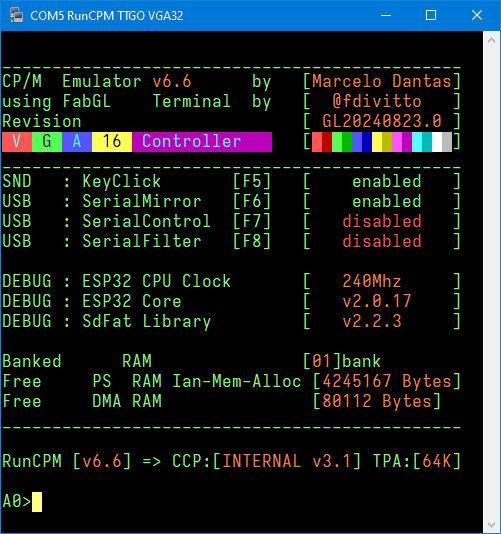Click the red V block in VGA banner
Viewport: 501px width, 534px height.
tap(17, 142)
